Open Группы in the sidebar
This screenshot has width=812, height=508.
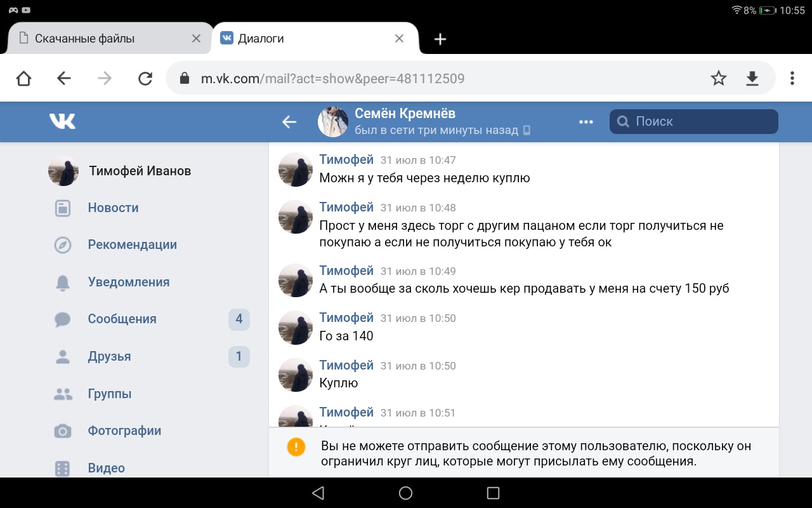110,394
